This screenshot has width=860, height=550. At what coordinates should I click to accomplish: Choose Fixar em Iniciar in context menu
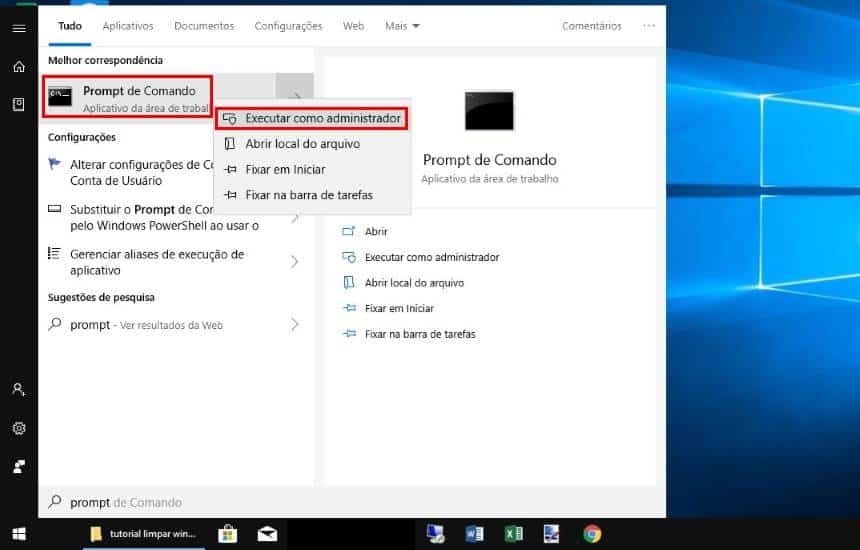[312, 169]
